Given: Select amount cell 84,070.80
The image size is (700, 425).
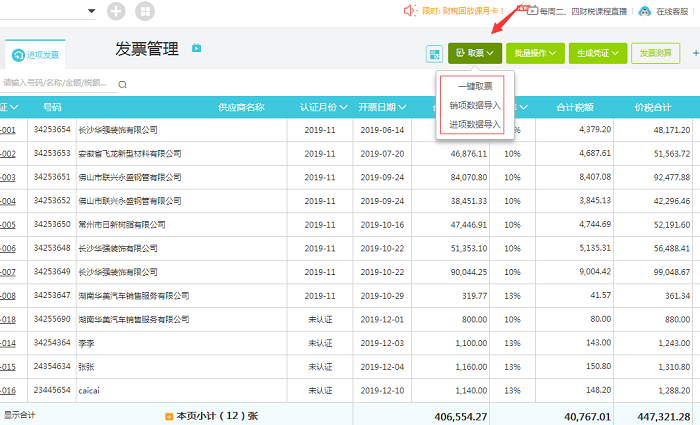Looking at the screenshot, I should pyautogui.click(x=469, y=177).
